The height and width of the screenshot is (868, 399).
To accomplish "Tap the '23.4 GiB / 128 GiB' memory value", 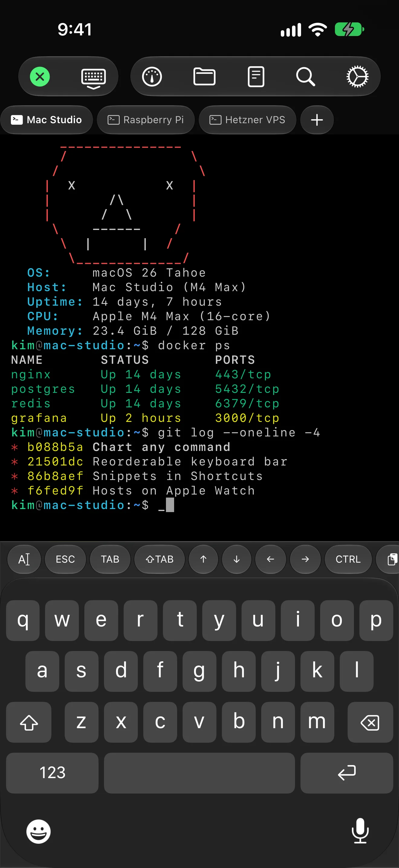I will click(166, 331).
